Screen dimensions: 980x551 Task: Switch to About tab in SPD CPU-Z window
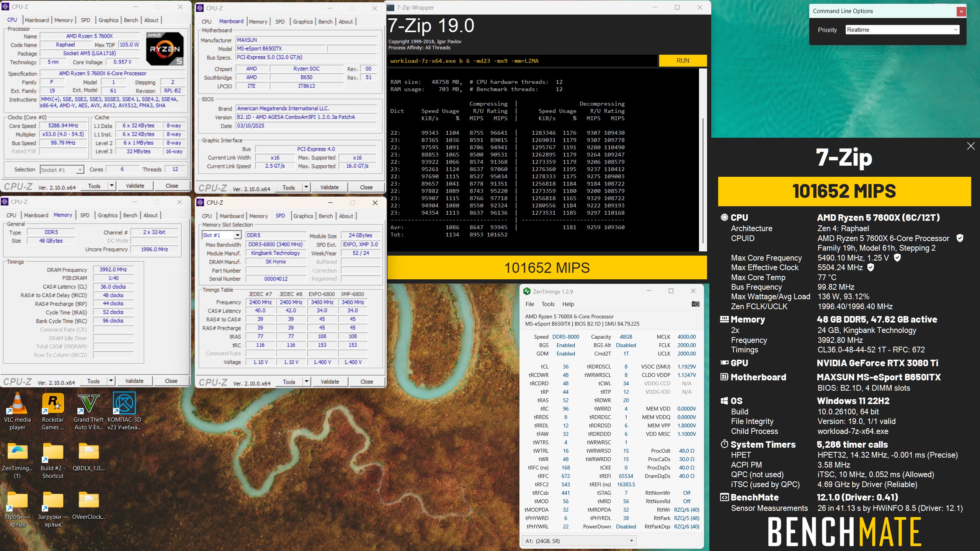[x=346, y=216]
